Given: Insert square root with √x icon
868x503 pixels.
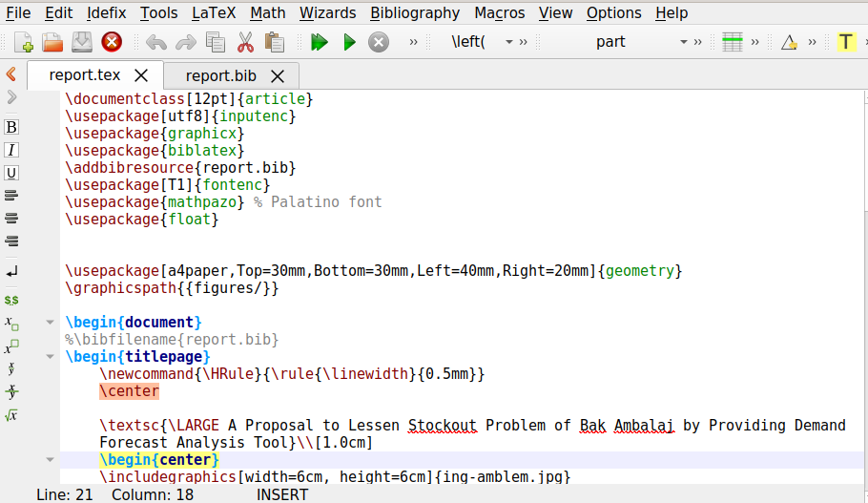Looking at the screenshot, I should pos(11,415).
